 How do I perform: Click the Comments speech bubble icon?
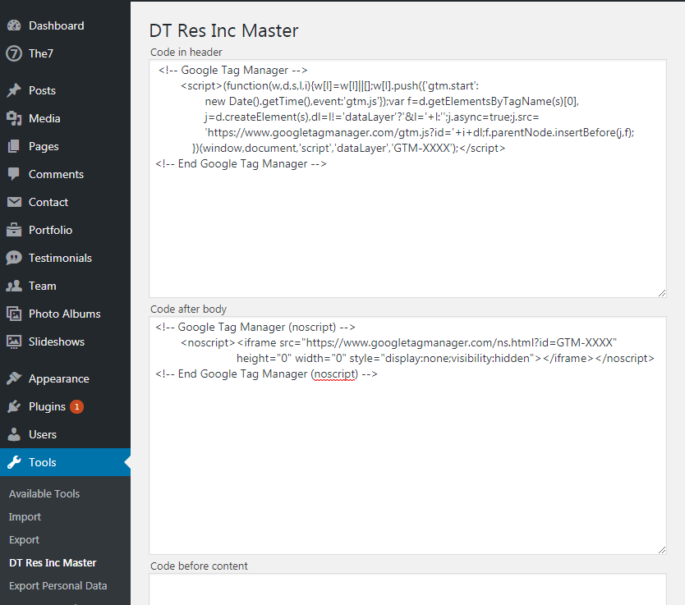point(14,174)
